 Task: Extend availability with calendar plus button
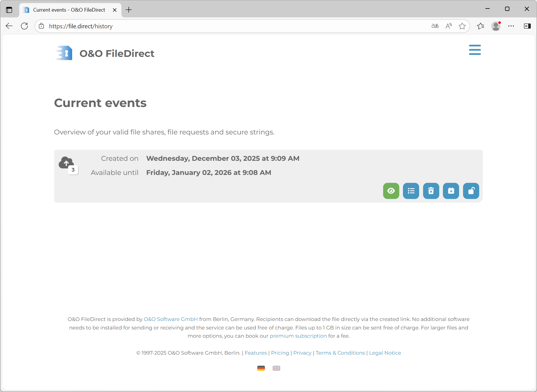coord(451,191)
